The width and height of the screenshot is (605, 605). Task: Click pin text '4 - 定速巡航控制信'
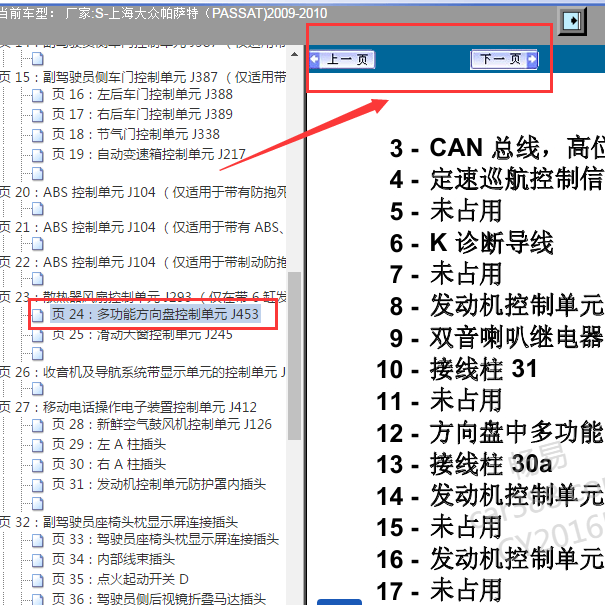[x=496, y=180]
